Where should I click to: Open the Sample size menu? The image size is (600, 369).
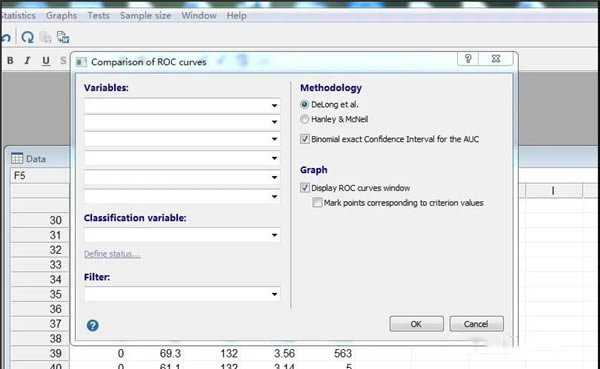tap(145, 16)
